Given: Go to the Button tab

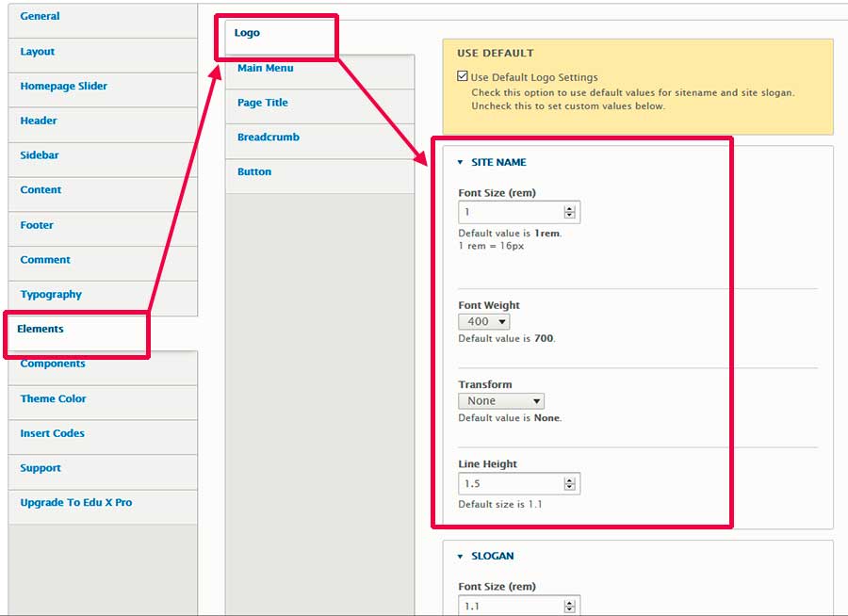Looking at the screenshot, I should pyautogui.click(x=254, y=172).
